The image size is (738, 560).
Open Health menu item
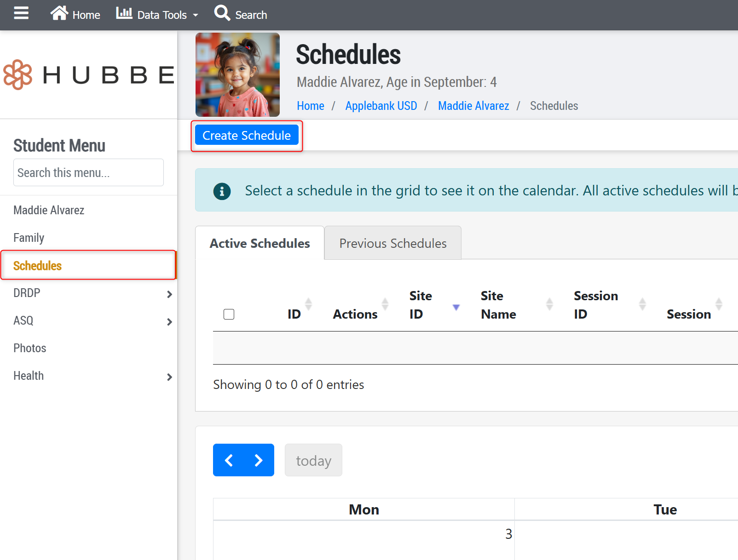[x=29, y=376]
